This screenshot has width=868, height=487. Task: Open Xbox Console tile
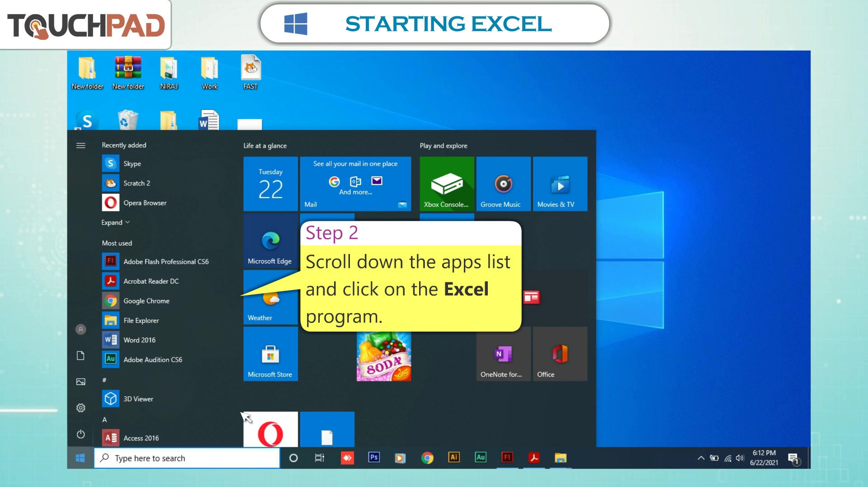point(447,184)
